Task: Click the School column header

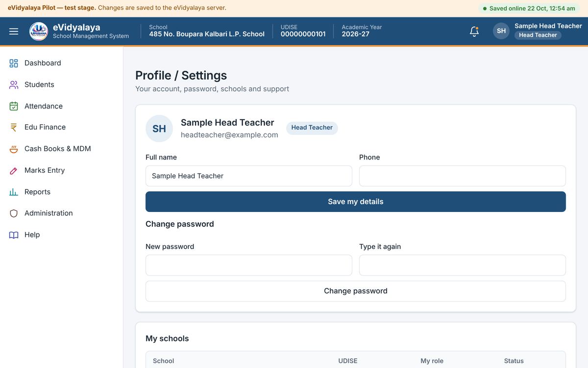Action: 163,361
